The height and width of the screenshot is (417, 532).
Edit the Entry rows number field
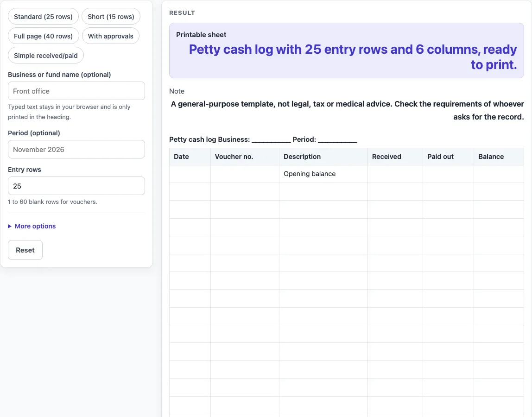76,186
